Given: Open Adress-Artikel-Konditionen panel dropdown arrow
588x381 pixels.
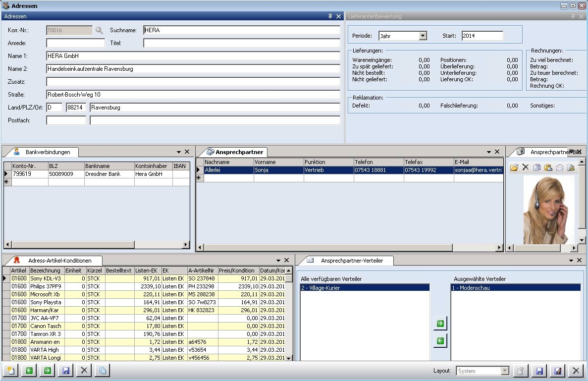Looking at the screenshot, I should tap(278, 260).
